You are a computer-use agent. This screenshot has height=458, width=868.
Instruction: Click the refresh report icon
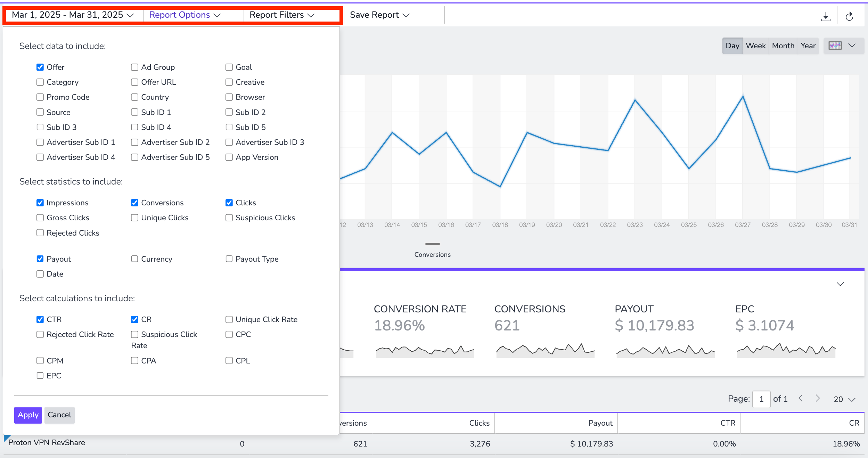click(x=849, y=16)
